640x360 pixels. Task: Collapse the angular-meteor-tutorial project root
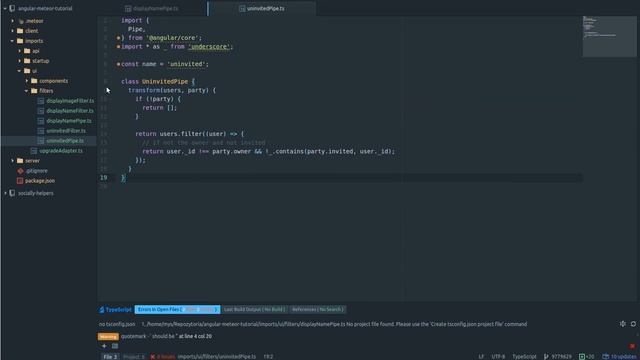click(x=5, y=8)
